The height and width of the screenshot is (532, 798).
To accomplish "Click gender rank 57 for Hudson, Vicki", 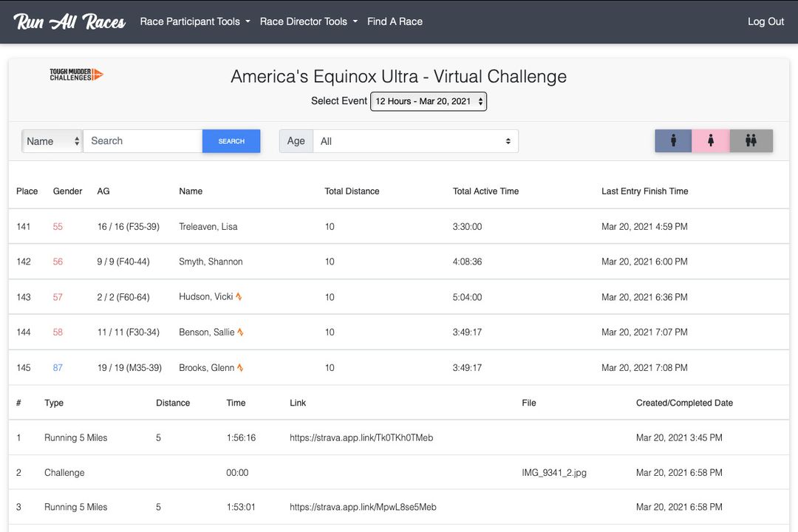I will pos(58,297).
